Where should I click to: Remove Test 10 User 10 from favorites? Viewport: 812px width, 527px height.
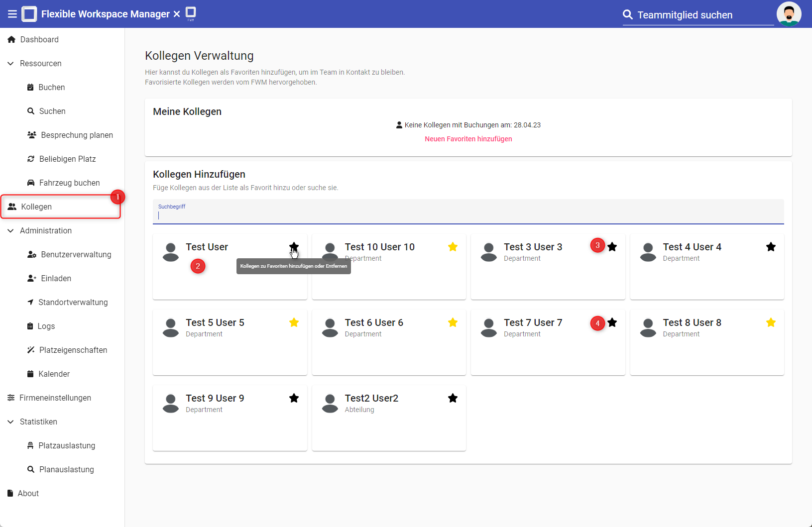coord(453,247)
